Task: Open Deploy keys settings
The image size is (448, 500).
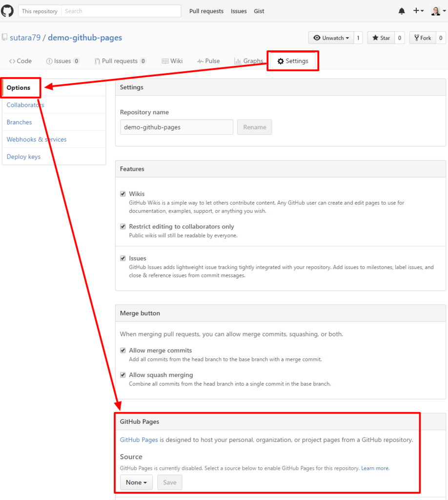Action: 23,157
